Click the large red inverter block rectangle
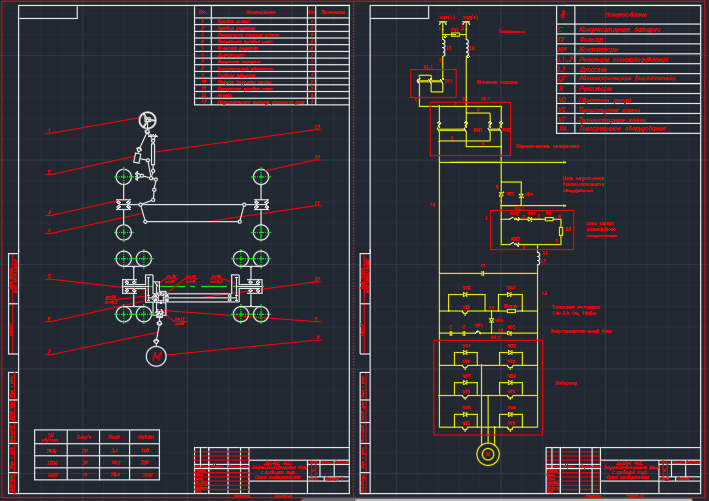Screen dimensions: 709x501 click(x=488, y=387)
